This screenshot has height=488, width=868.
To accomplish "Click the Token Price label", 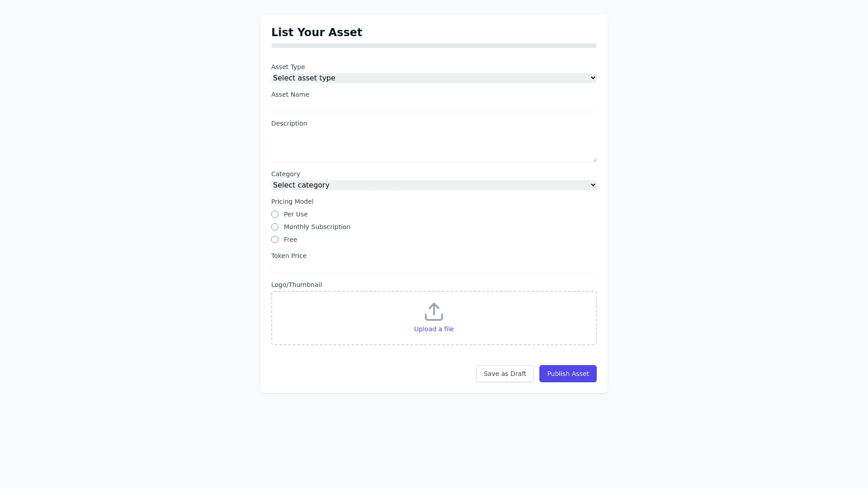I will pyautogui.click(x=289, y=256).
